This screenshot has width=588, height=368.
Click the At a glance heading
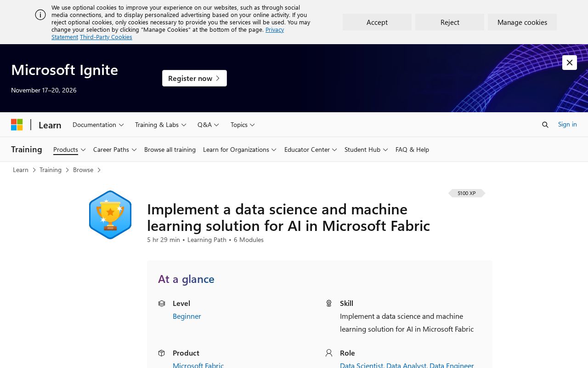tap(186, 279)
